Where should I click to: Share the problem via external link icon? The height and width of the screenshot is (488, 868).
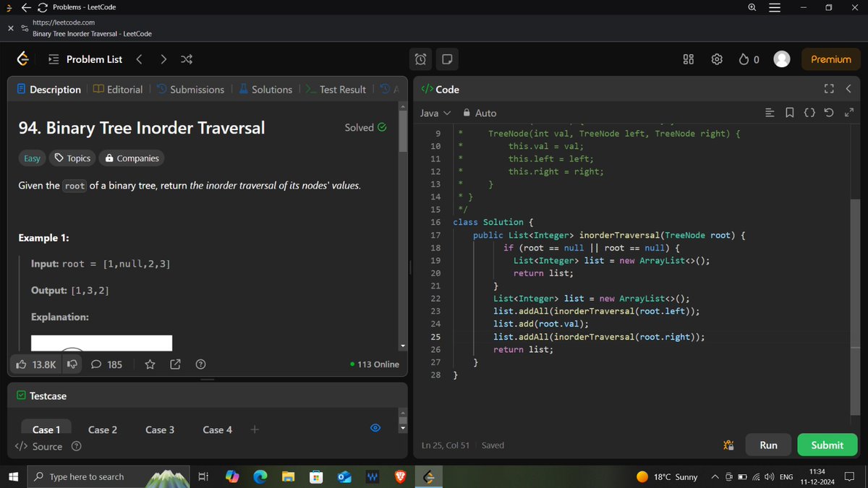pos(174,364)
